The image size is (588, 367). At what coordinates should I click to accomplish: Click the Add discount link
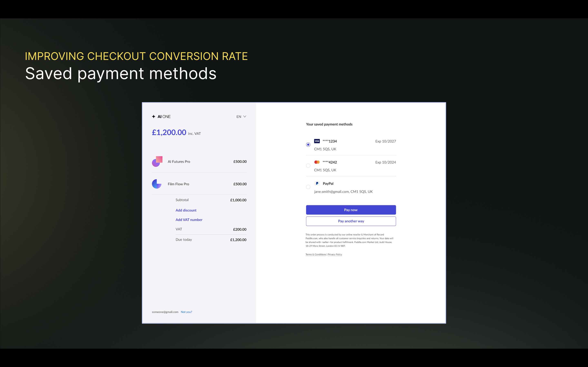186,210
